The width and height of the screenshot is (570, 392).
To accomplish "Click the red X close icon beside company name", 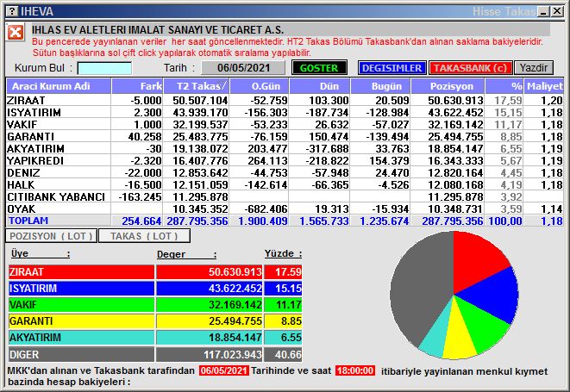I will click(16, 33).
